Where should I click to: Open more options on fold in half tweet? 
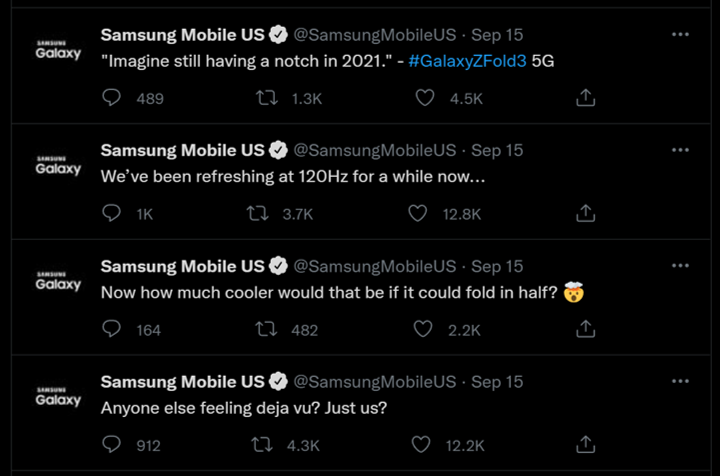(x=680, y=266)
